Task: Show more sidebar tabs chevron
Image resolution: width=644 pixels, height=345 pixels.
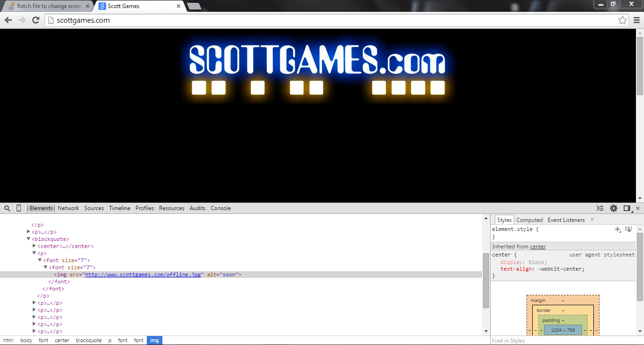Action: 592,220
